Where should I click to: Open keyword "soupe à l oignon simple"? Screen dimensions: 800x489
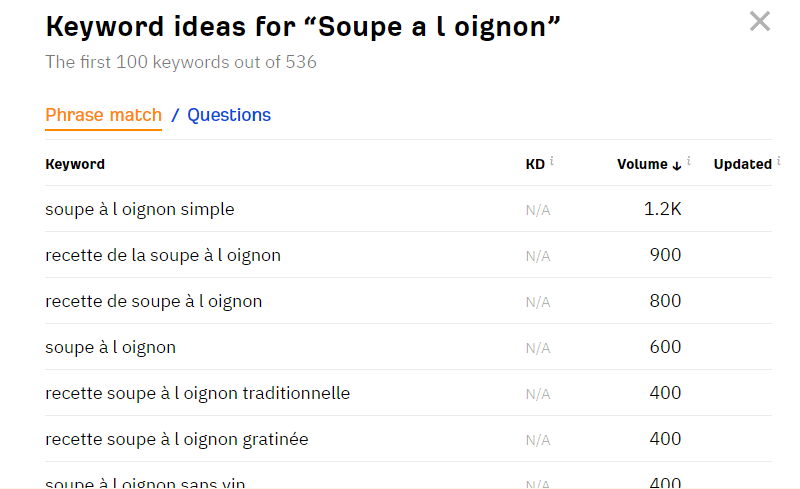click(140, 209)
